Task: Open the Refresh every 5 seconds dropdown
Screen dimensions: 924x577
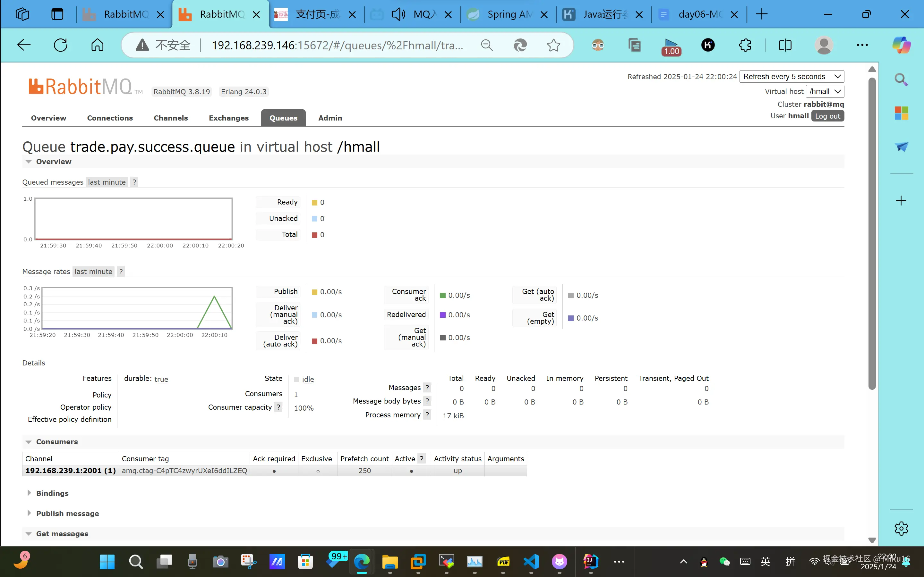Action: tap(791, 77)
